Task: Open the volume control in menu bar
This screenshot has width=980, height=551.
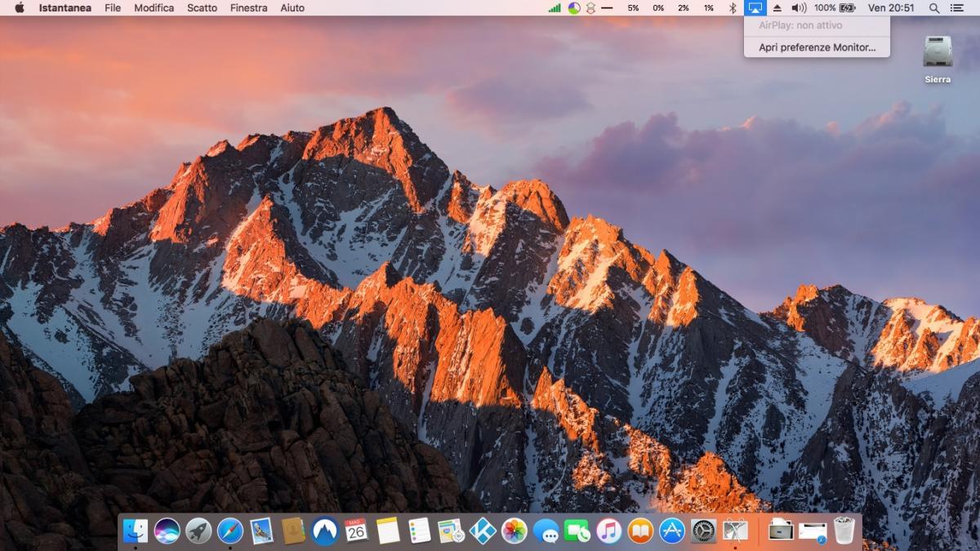Action: pos(799,8)
